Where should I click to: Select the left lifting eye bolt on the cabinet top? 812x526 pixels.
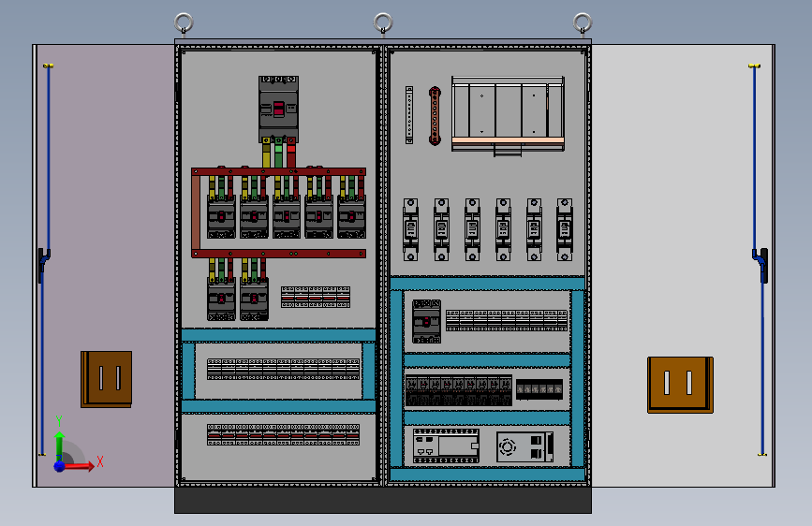(x=184, y=23)
